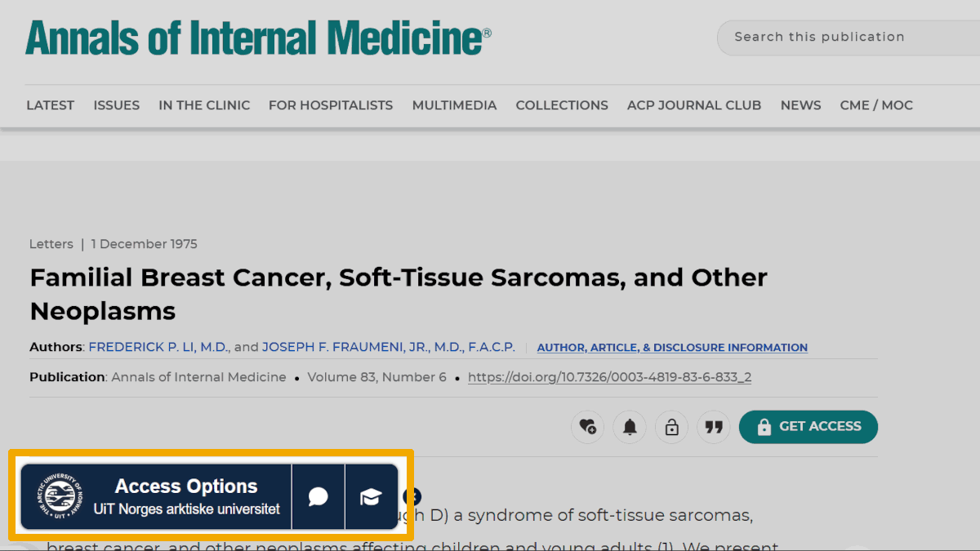Browse the COLLECTIONS menu item
The image size is (980, 551).
click(x=562, y=105)
